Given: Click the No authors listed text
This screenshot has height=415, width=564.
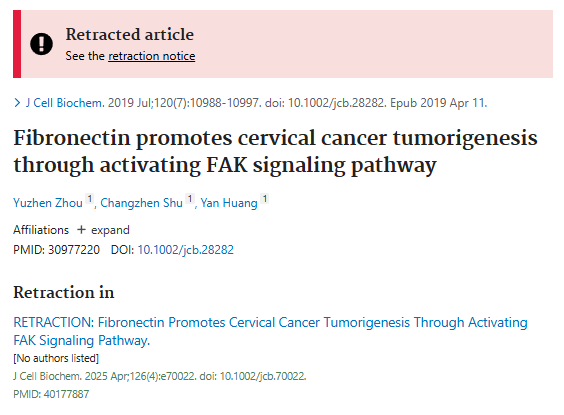Looking at the screenshot, I should (56, 358).
